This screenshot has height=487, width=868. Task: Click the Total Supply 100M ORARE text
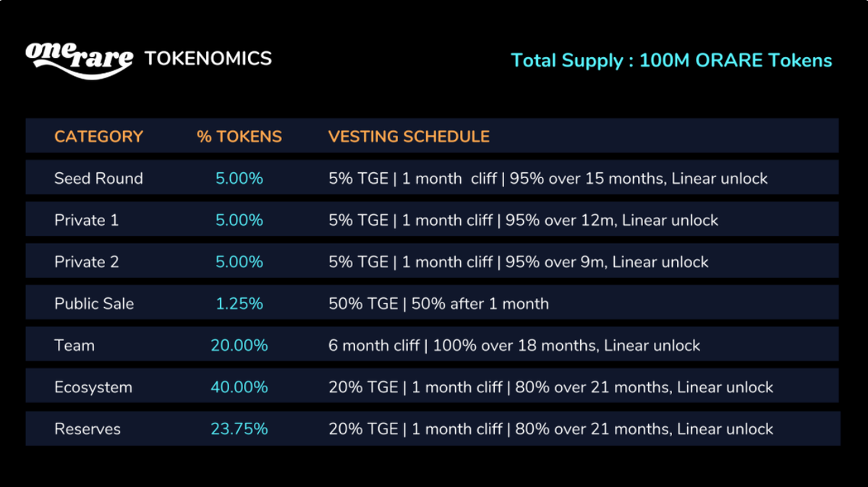coord(671,60)
